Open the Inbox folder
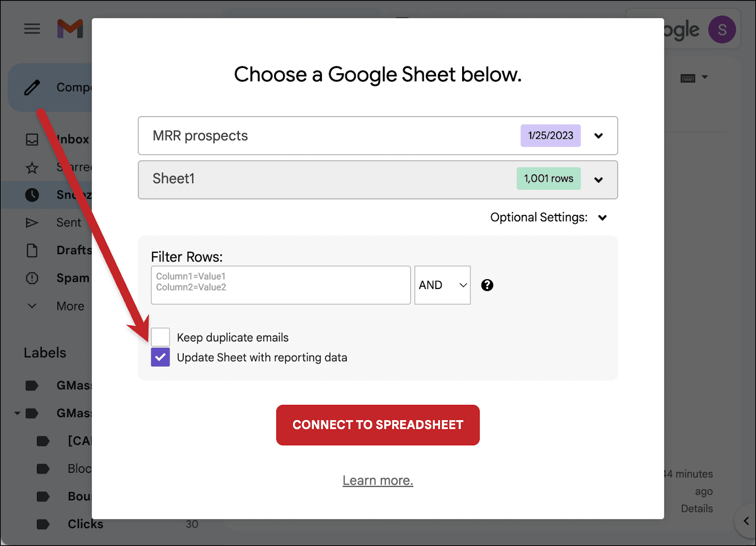Screen dimensions: 756x546 click(x=72, y=139)
